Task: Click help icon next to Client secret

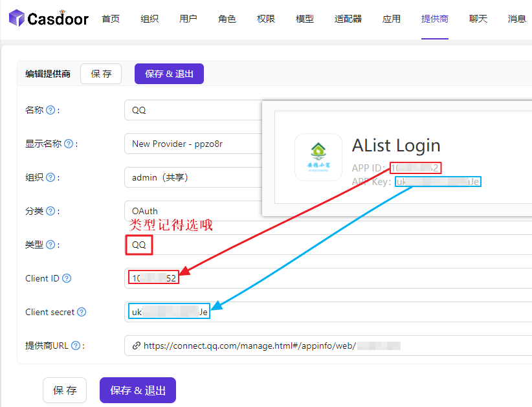Action: pyautogui.click(x=82, y=312)
